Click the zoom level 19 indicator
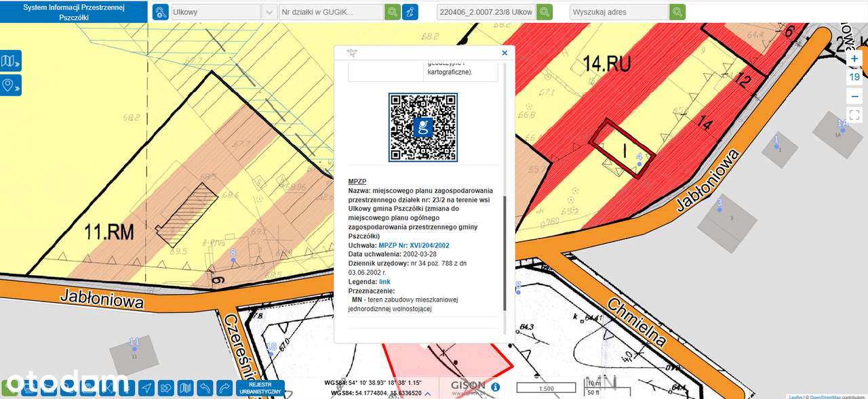Screen dimensions: 868x399 [854, 77]
